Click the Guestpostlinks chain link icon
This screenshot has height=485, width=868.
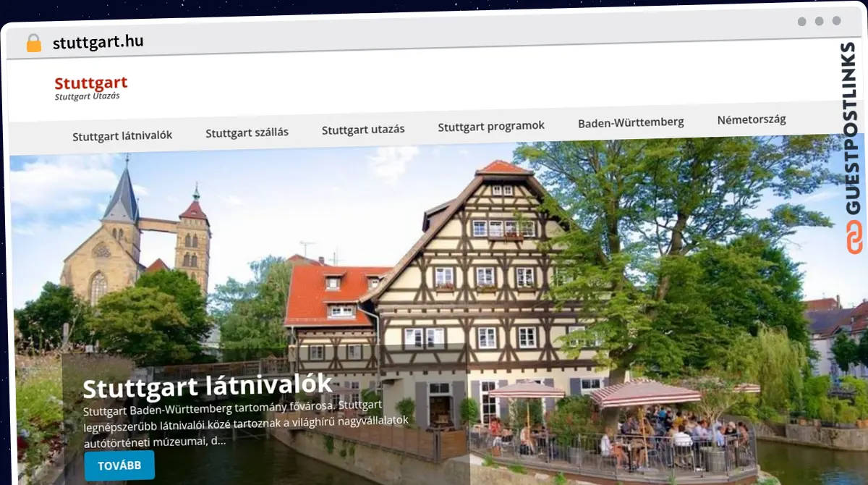(x=855, y=237)
